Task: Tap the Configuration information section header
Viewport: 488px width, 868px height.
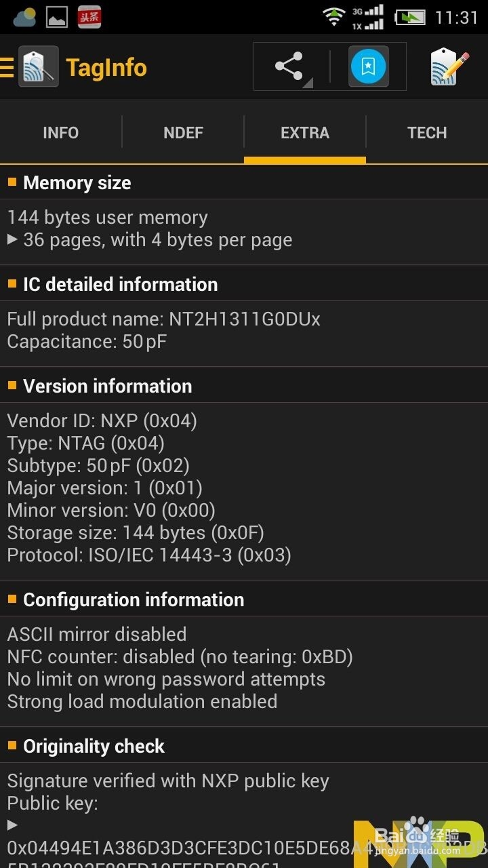Action: [133, 599]
